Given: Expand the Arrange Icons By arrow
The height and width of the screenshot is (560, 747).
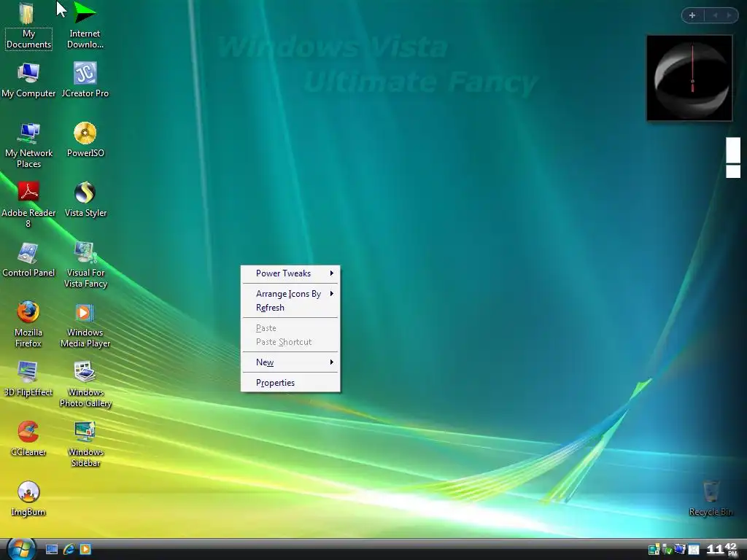Looking at the screenshot, I should coord(332,293).
